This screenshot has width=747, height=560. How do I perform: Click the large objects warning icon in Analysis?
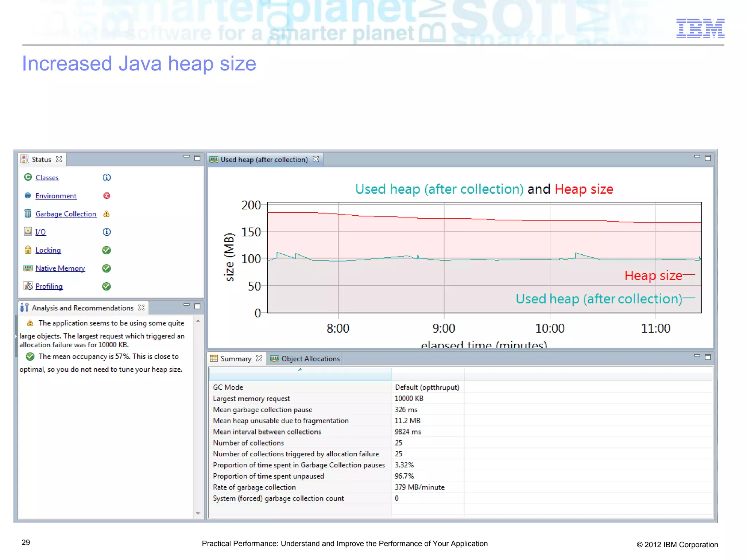(30, 323)
